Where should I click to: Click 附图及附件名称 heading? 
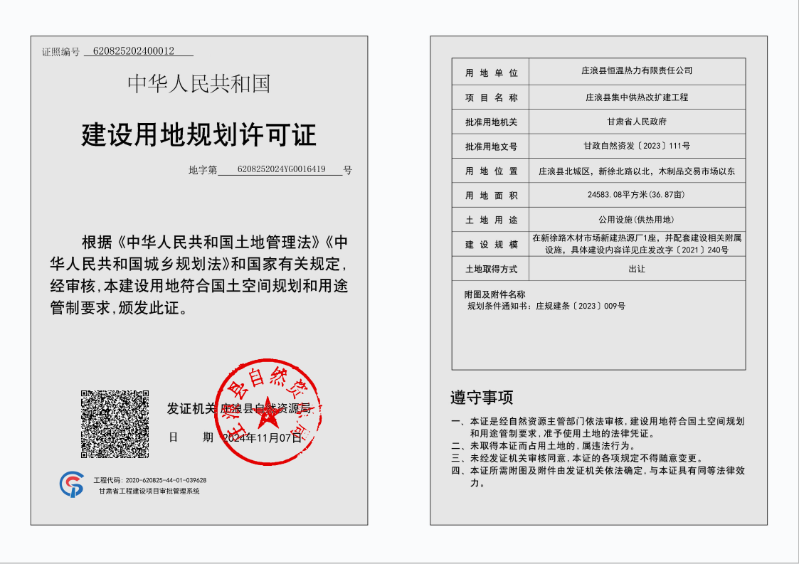495,294
